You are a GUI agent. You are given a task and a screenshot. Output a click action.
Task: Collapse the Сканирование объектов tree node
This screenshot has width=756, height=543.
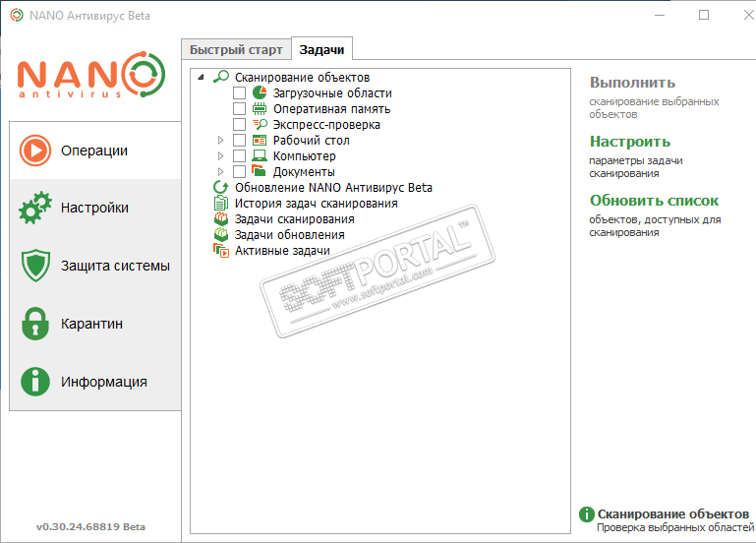coord(202,77)
